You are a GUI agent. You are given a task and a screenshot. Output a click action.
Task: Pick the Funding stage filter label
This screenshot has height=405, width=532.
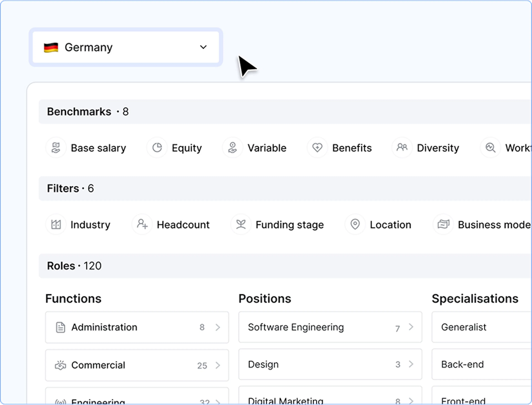coord(290,225)
